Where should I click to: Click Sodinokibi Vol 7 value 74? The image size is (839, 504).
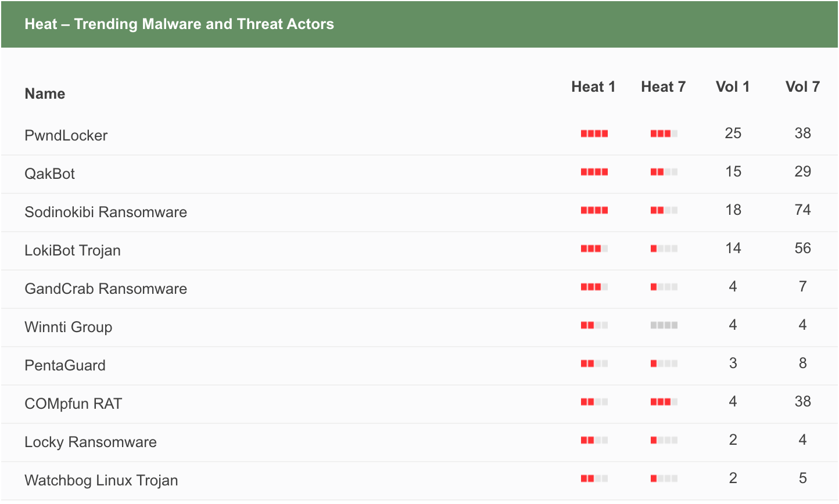click(x=803, y=210)
